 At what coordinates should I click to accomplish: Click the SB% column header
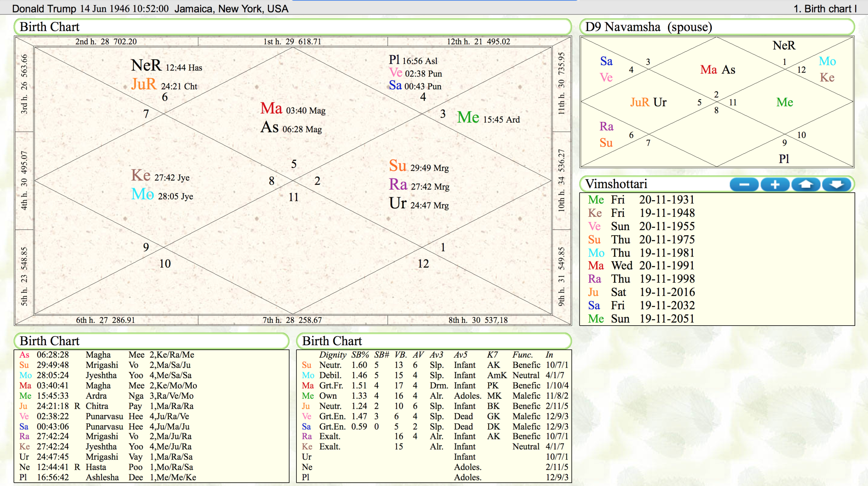(x=360, y=355)
